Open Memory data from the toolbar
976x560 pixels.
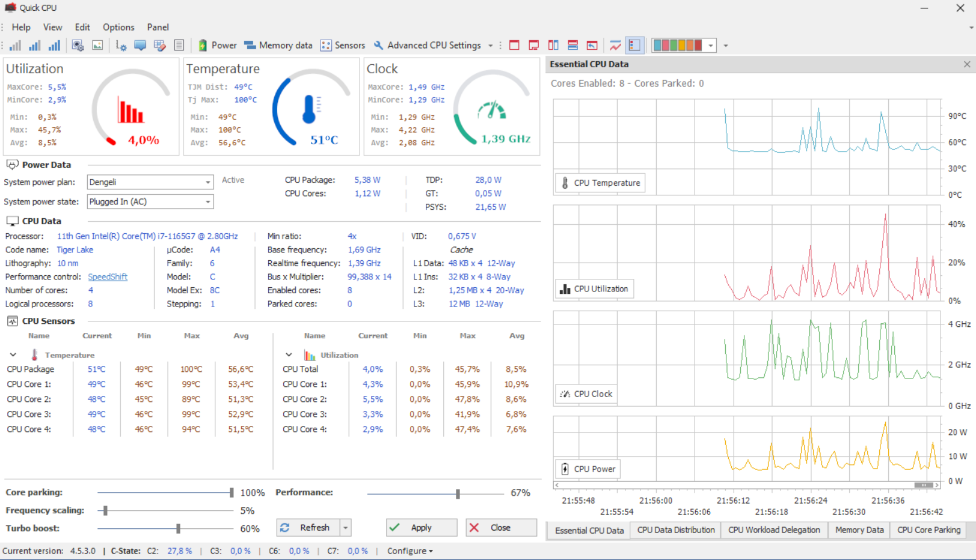coord(278,46)
